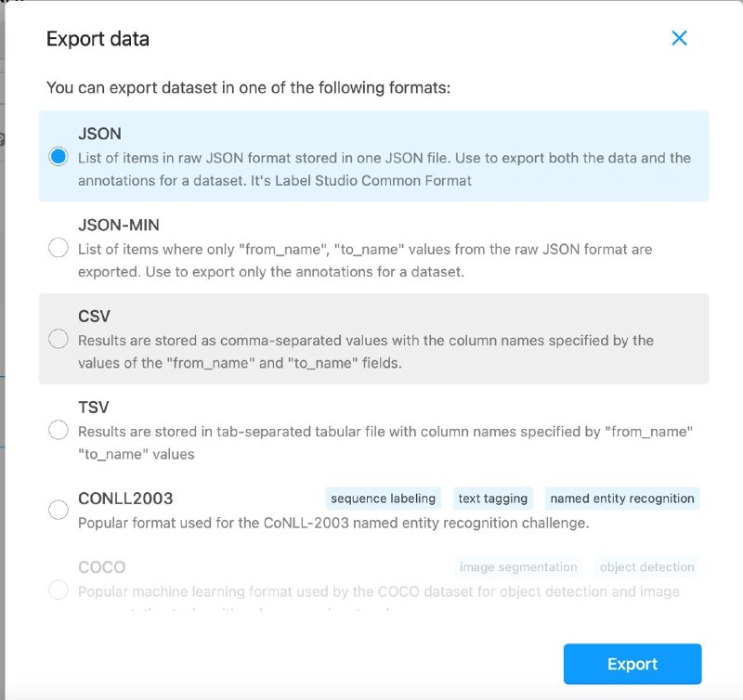Click the CONLL2003 format title
This screenshot has height=700, width=743.
coord(125,499)
